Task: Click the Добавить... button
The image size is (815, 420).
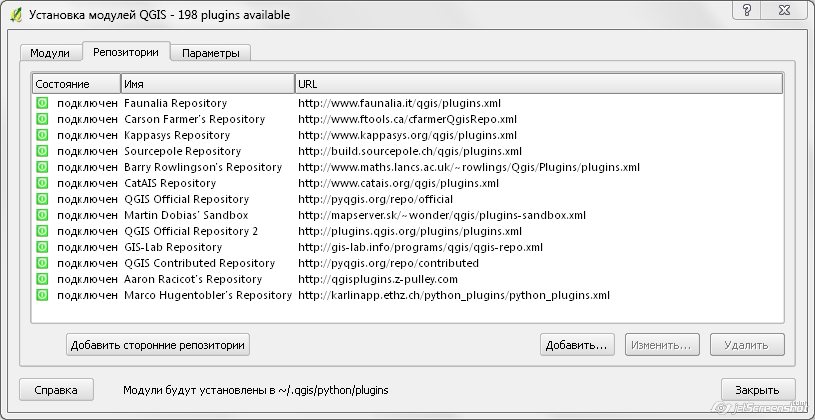Action: tap(577, 345)
